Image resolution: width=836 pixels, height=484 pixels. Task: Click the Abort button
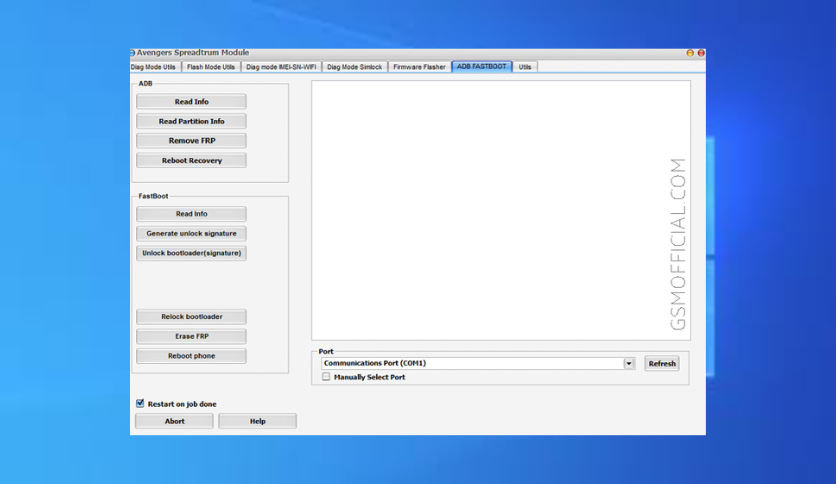click(174, 421)
